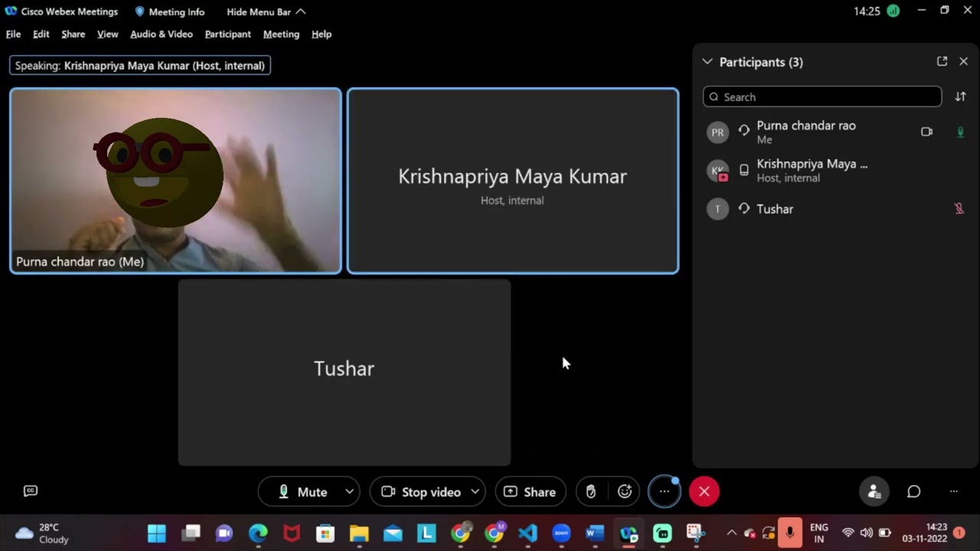Show hidden system tray icons
Screen dimensions: 980x551
[731, 533]
